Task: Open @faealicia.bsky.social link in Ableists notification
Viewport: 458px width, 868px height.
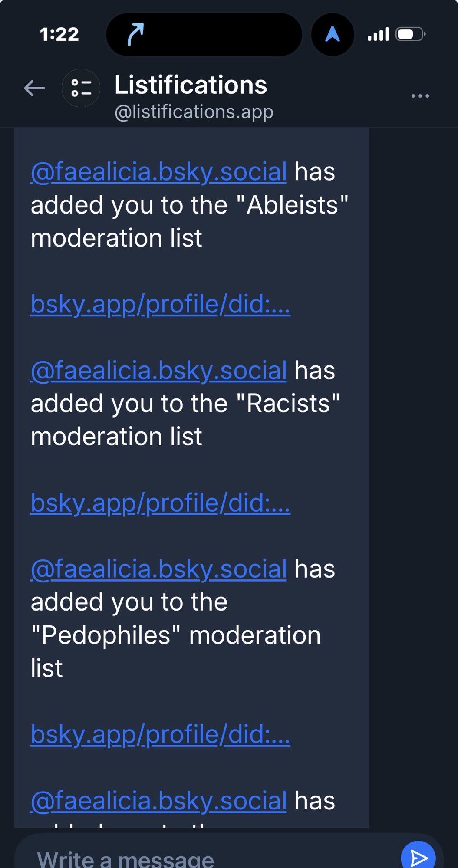Action: tap(158, 172)
